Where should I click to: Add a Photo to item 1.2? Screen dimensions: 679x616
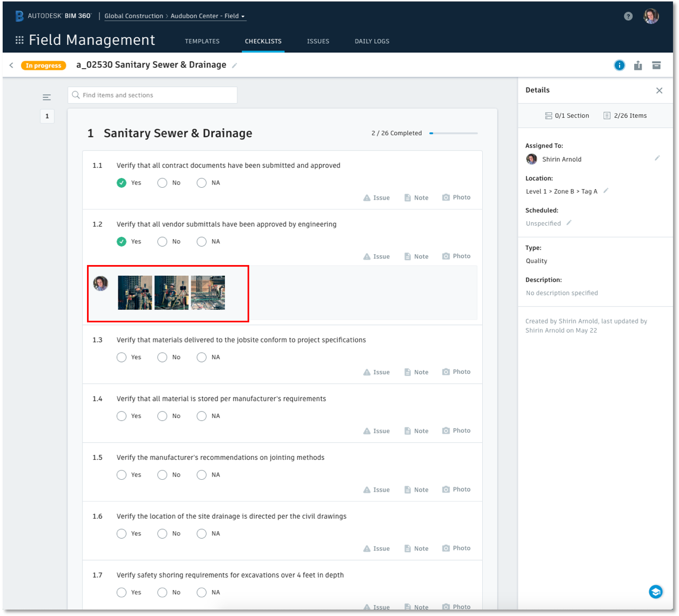click(456, 256)
